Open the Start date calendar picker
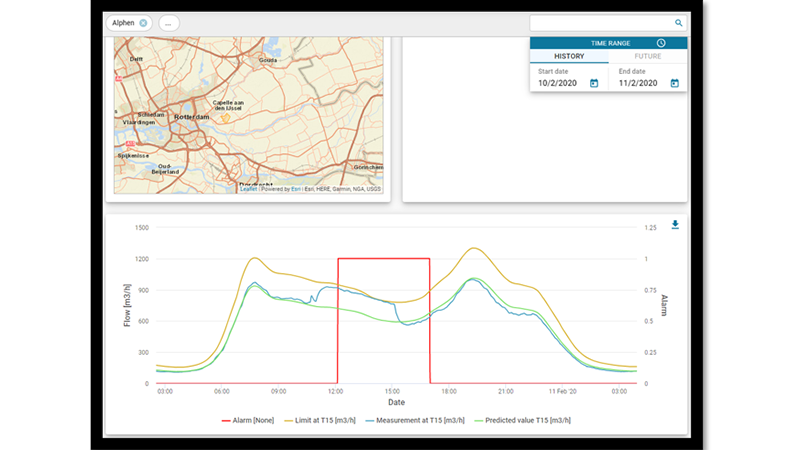Screen dimensions: 800x450 [594, 83]
